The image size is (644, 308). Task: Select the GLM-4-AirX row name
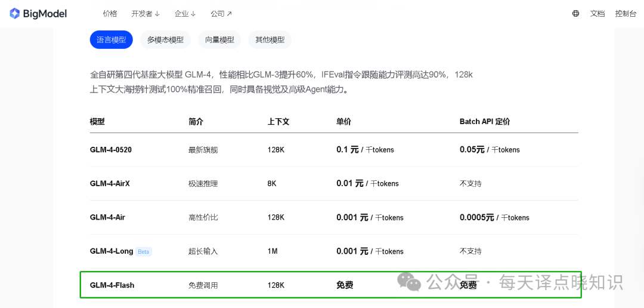[x=110, y=184]
